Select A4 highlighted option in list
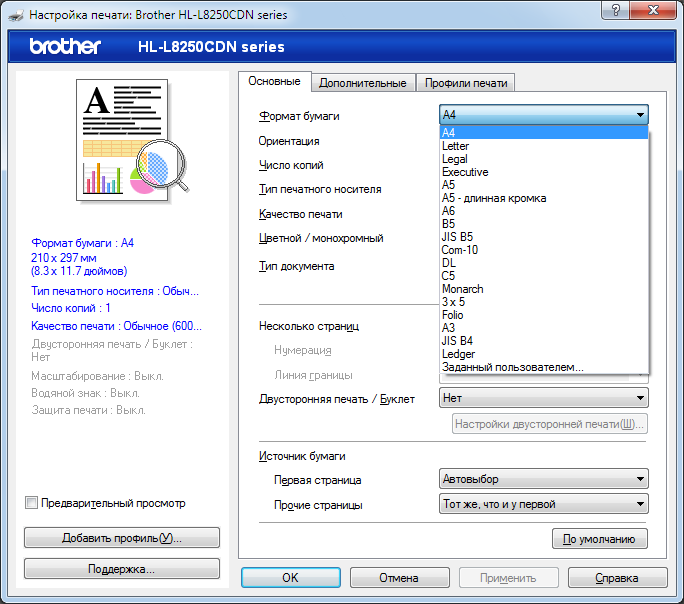 tap(544, 133)
